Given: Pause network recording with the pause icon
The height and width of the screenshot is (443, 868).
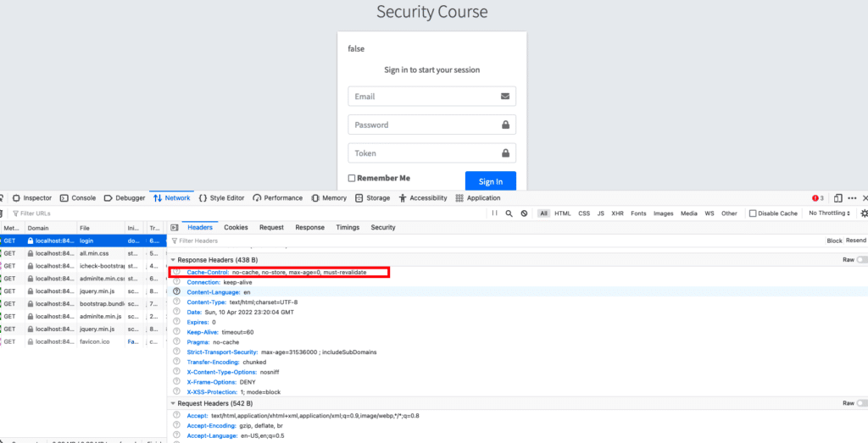Looking at the screenshot, I should [x=494, y=213].
